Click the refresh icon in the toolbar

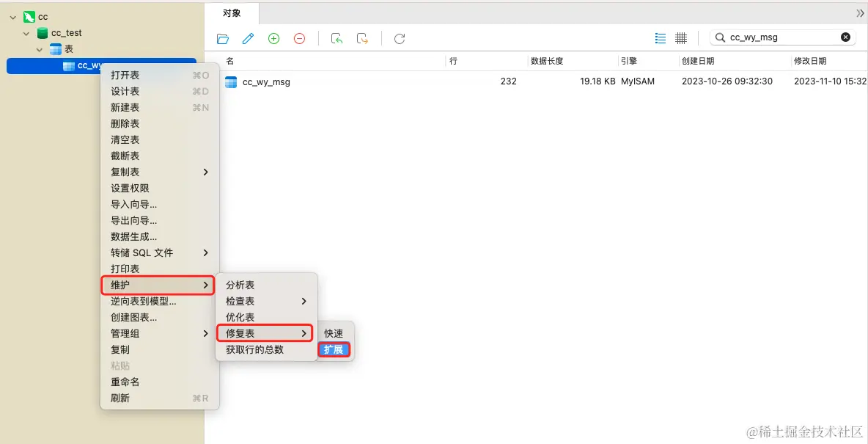click(399, 38)
